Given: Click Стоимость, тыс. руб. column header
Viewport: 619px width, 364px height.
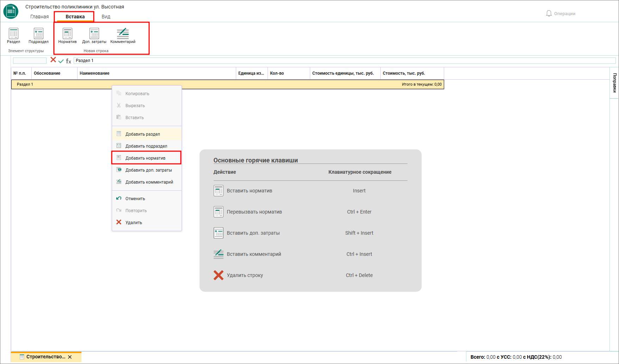Looking at the screenshot, I should 412,73.
